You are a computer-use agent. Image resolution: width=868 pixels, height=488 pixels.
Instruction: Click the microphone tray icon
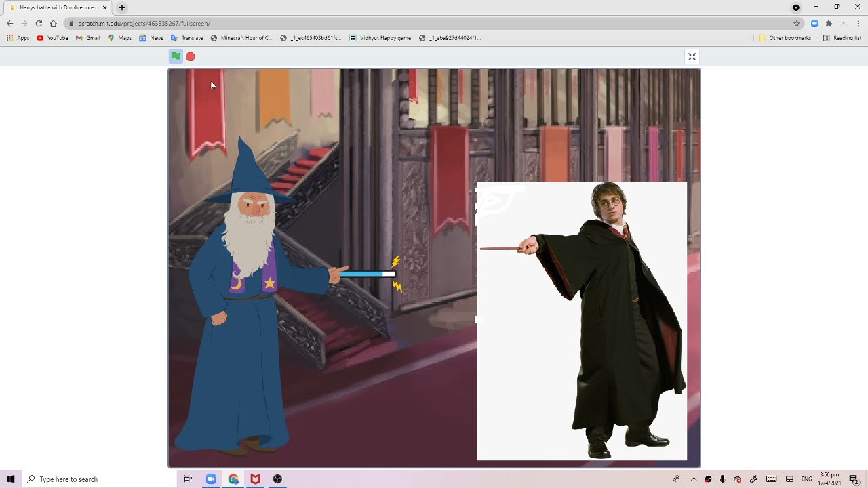[x=723, y=479]
